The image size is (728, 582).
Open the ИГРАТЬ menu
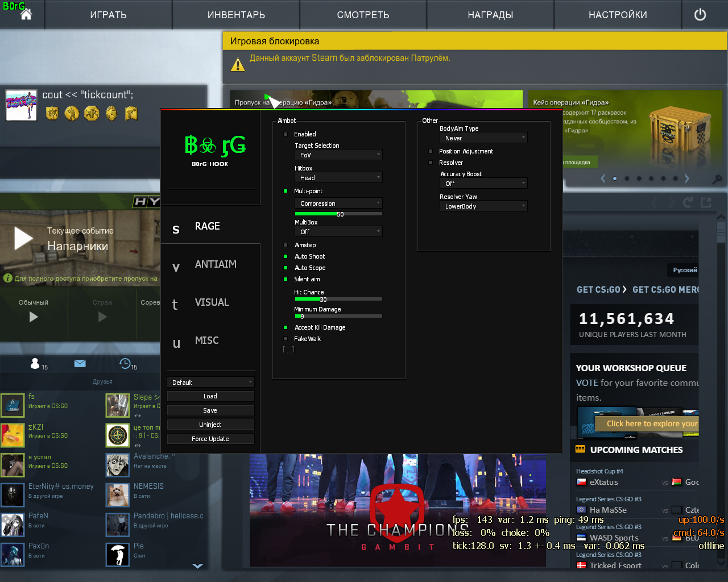tap(108, 15)
